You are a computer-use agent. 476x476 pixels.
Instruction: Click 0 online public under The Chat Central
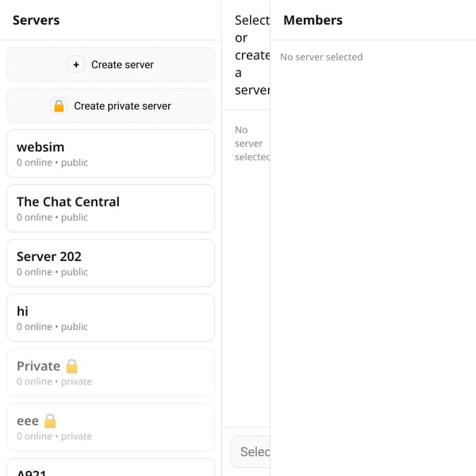tap(52, 217)
